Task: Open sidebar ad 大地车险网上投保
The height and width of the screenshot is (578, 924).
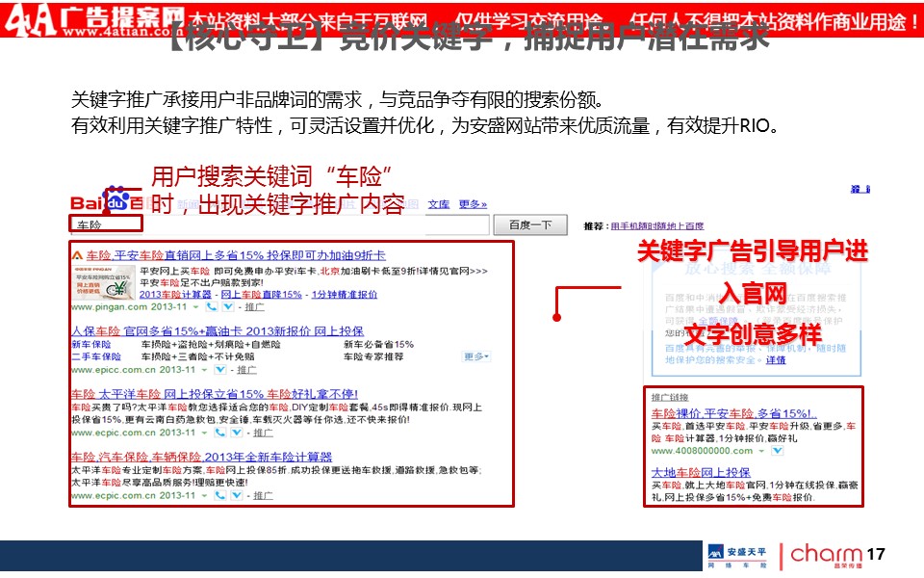Action: [701, 472]
